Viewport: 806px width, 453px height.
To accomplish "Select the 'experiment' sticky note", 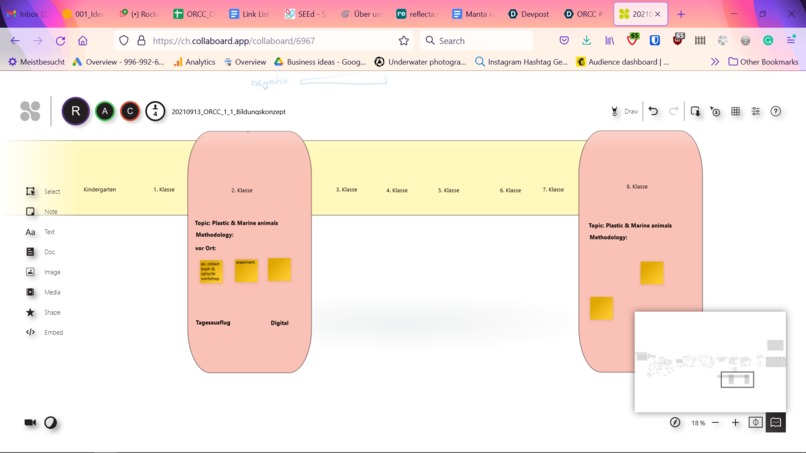I will tap(246, 270).
